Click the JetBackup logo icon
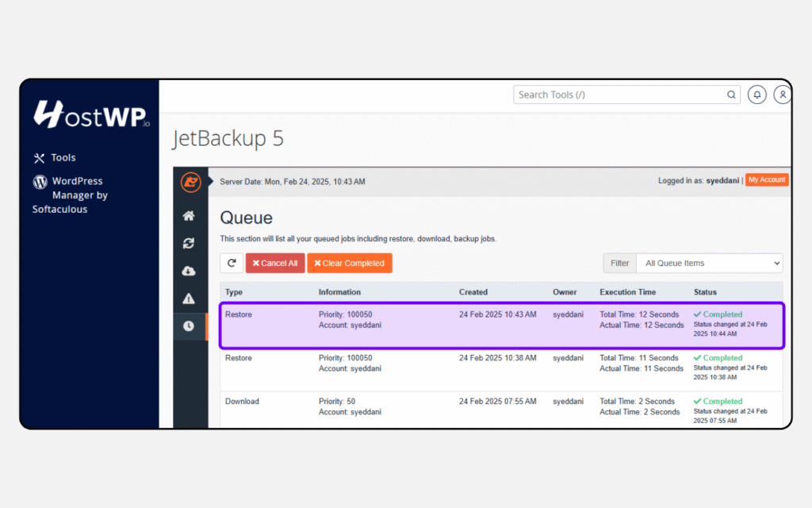This screenshot has width=812, height=508. [x=189, y=181]
